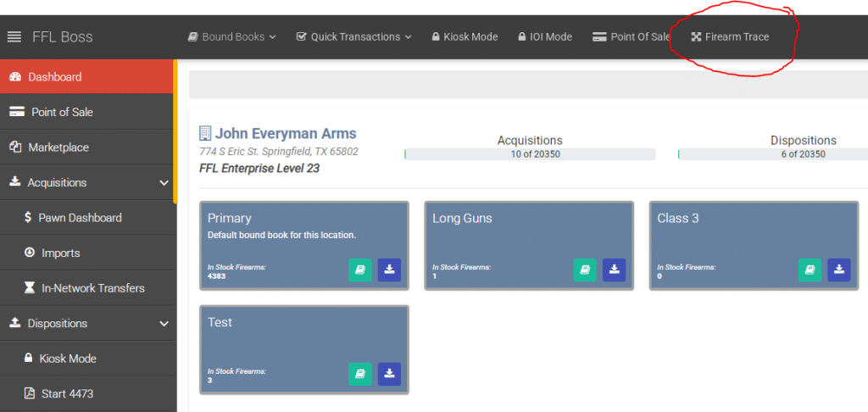Click the download icon on Test card
The width and height of the screenshot is (868, 412).
tap(389, 374)
